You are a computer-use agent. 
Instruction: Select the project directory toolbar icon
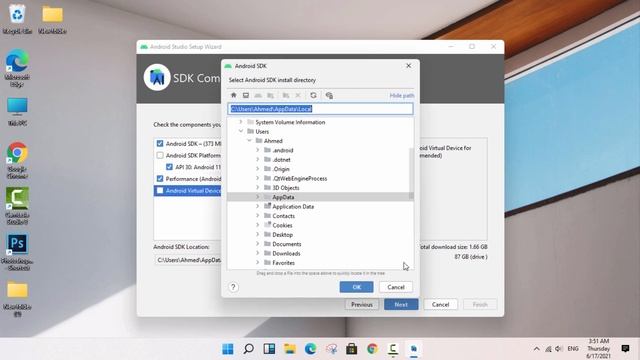pos(258,95)
